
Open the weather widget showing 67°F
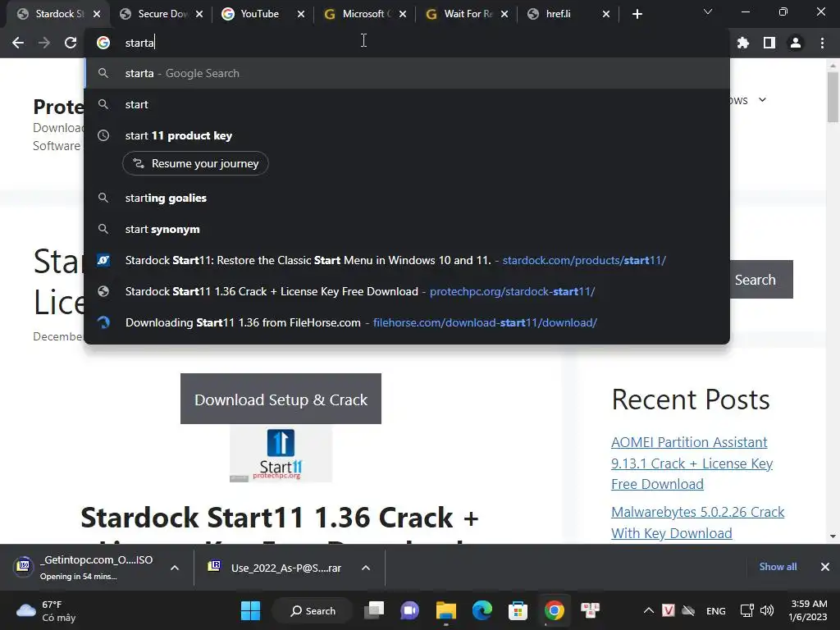(x=46, y=610)
